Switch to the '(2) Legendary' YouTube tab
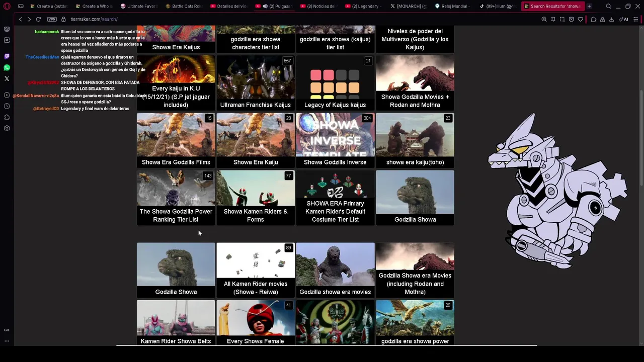 364,6
